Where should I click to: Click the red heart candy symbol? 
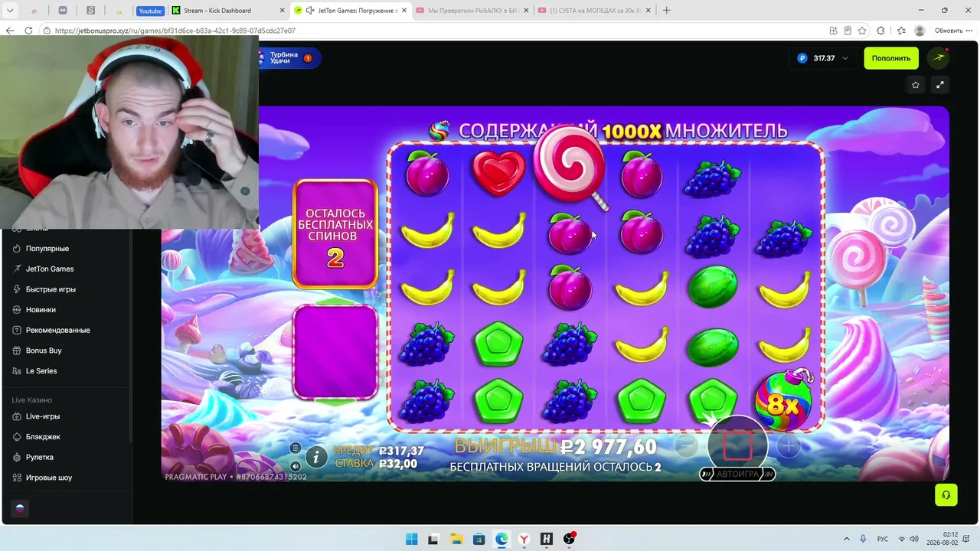click(x=499, y=173)
